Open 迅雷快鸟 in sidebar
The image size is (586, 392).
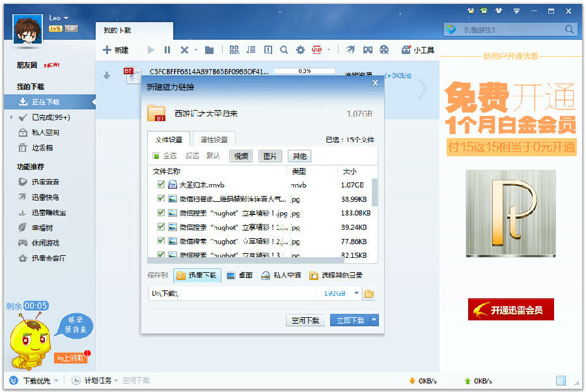[x=45, y=197]
